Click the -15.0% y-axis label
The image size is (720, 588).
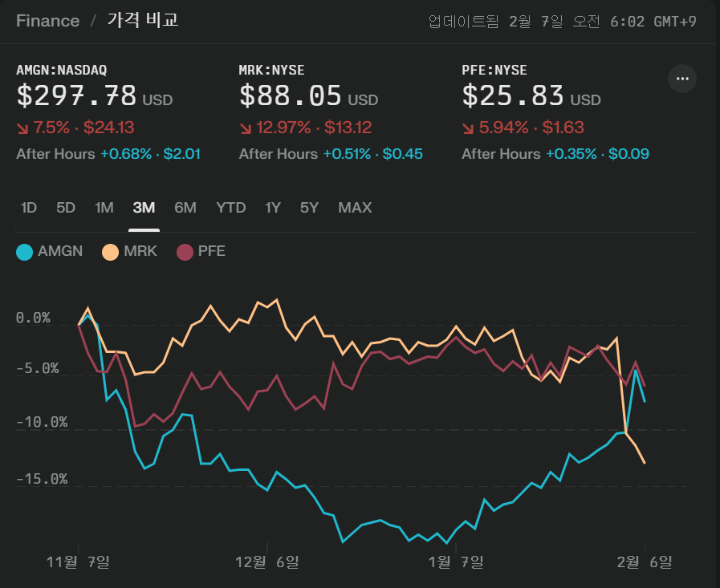point(42,479)
